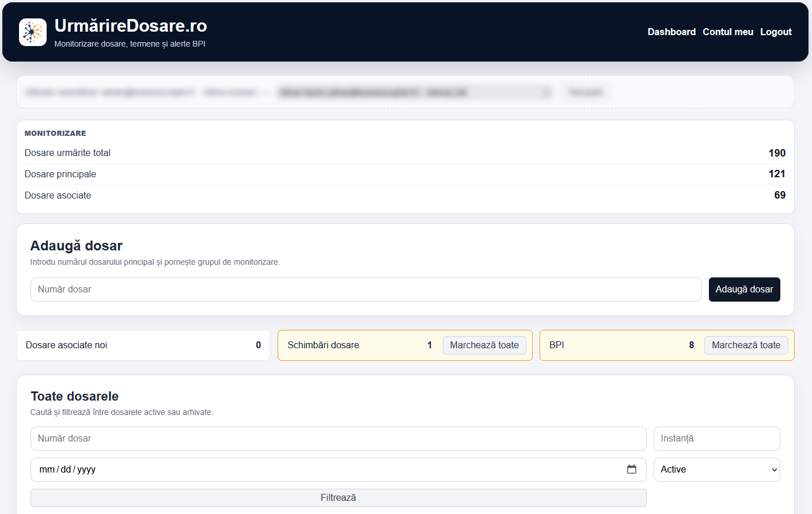This screenshot has height=514, width=812.
Task: Click the BPI count 8
Action: [x=692, y=345]
